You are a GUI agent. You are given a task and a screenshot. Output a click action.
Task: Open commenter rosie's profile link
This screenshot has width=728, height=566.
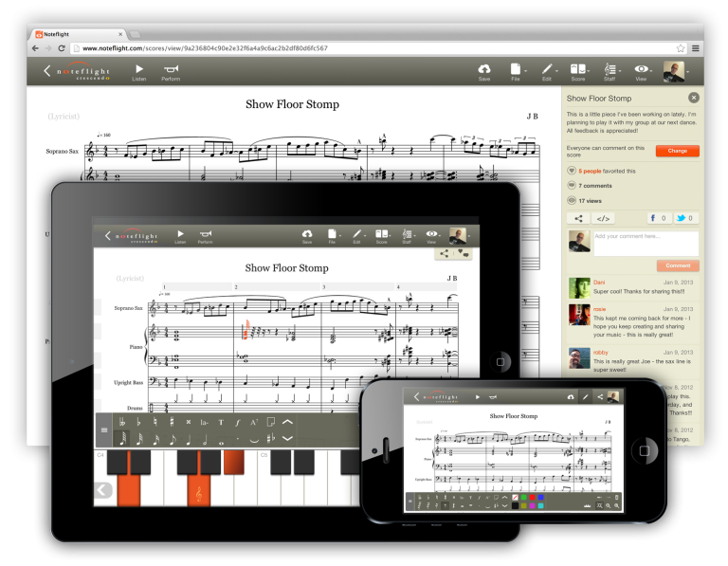(x=599, y=309)
